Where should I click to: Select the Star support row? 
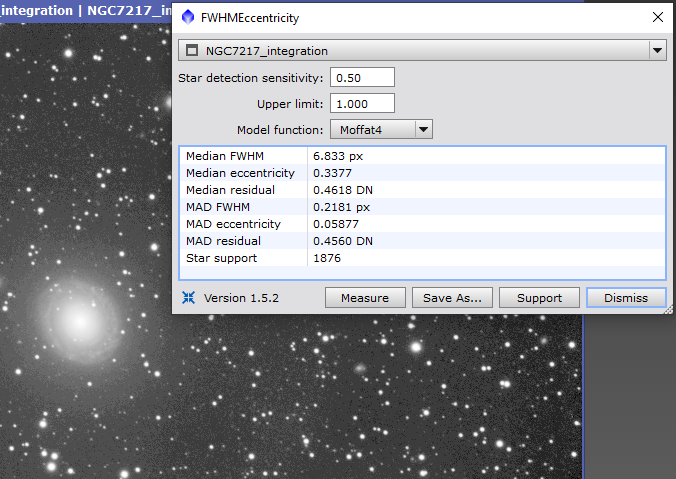(x=422, y=258)
